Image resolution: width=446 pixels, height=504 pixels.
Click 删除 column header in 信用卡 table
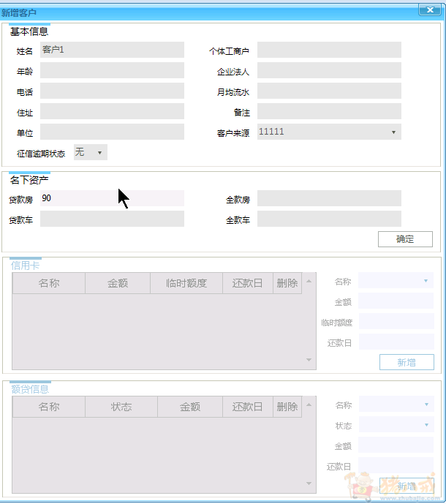coord(287,283)
